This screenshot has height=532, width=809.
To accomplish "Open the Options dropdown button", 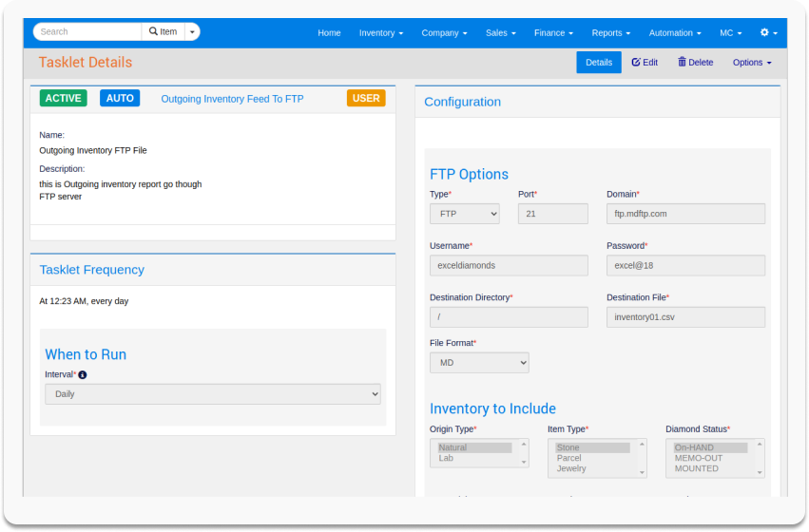I will (752, 63).
